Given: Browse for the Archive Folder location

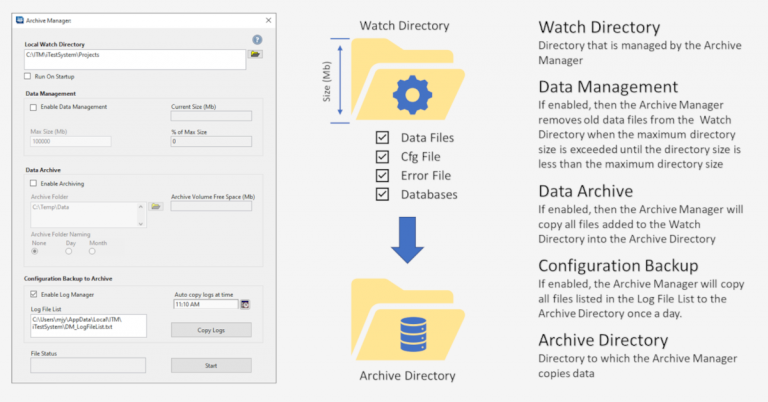Looking at the screenshot, I should pos(156,207).
